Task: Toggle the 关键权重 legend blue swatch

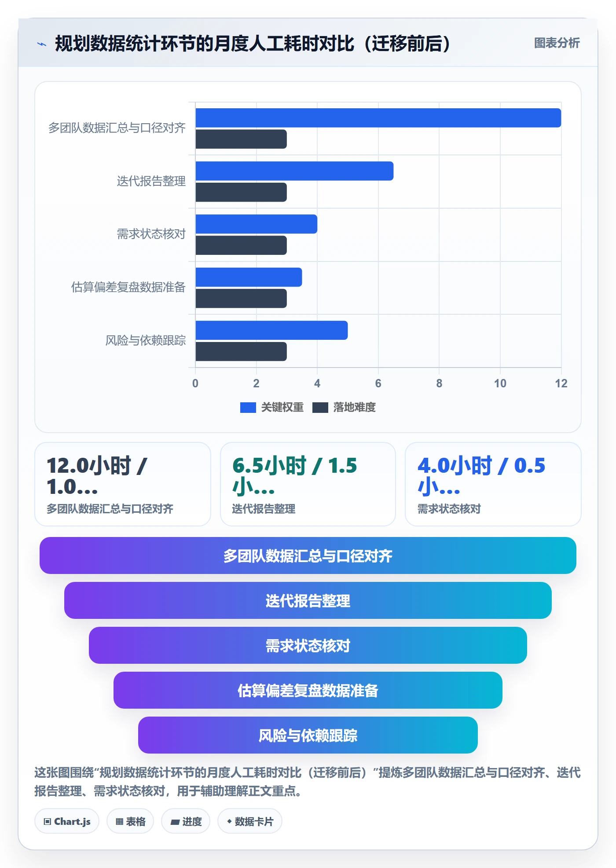Action: tap(248, 408)
